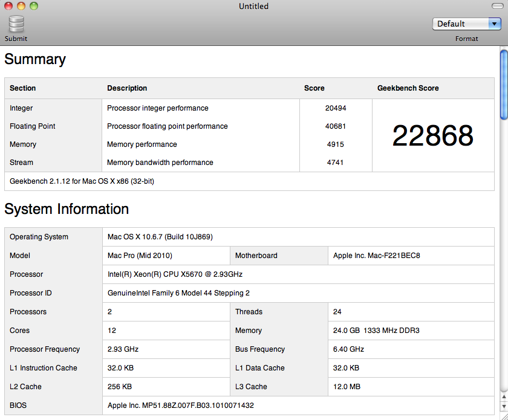
Task: Click the BIOS version value
Action: click(180, 405)
